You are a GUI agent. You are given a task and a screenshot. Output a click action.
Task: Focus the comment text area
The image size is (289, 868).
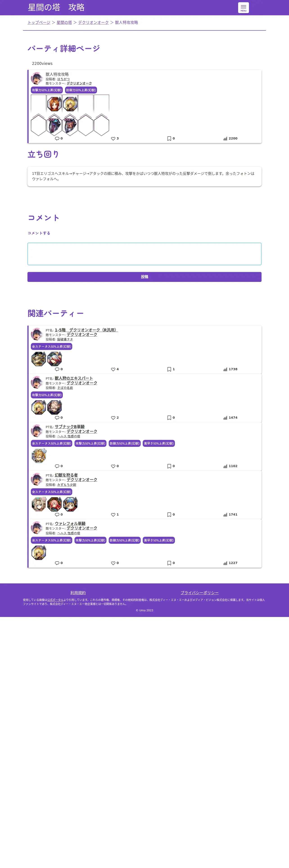pos(144,254)
